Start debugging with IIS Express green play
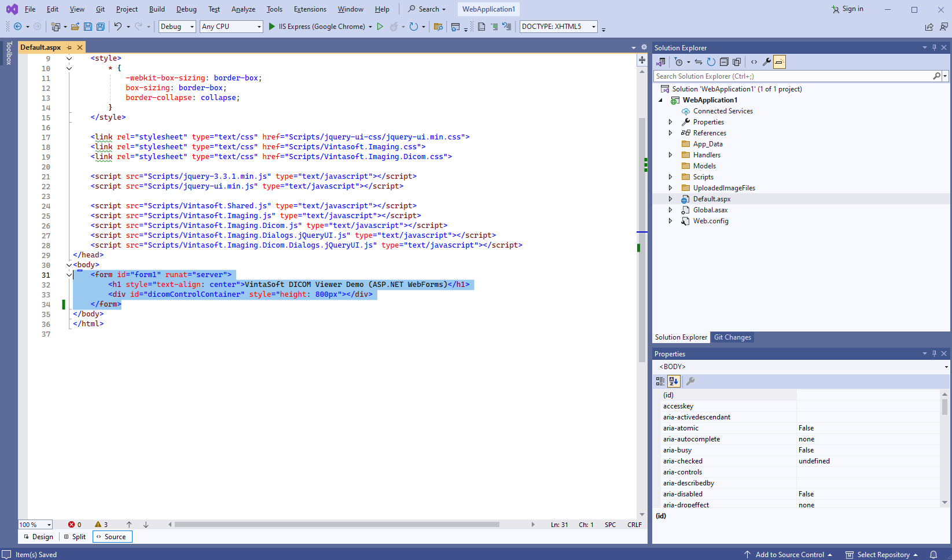 click(x=271, y=27)
